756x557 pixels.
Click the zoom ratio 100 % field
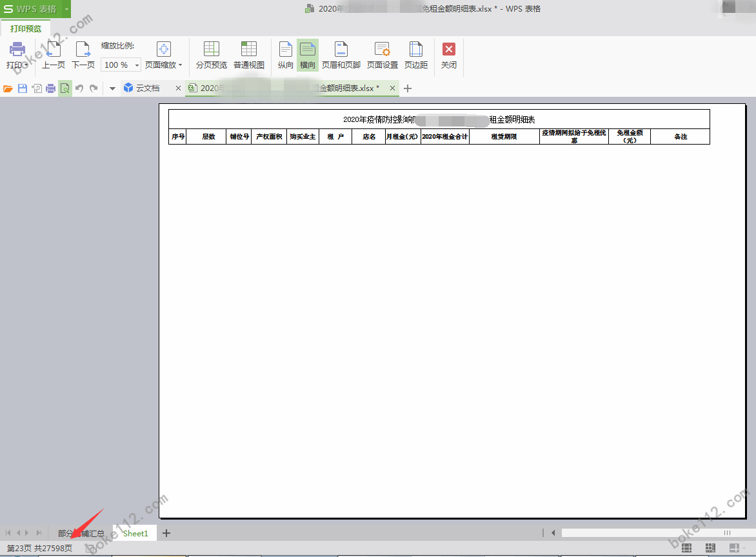pos(116,65)
